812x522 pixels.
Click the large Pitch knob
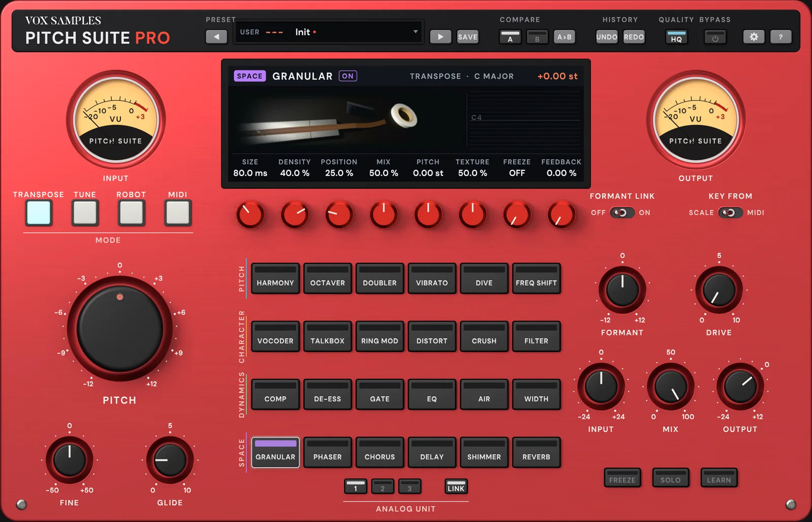tap(120, 329)
